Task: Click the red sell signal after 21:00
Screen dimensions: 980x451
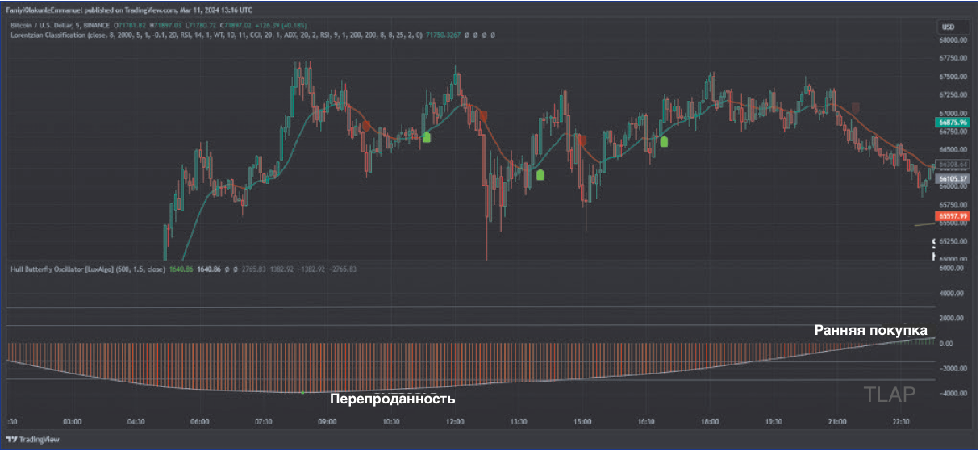Action: pyautogui.click(x=856, y=106)
